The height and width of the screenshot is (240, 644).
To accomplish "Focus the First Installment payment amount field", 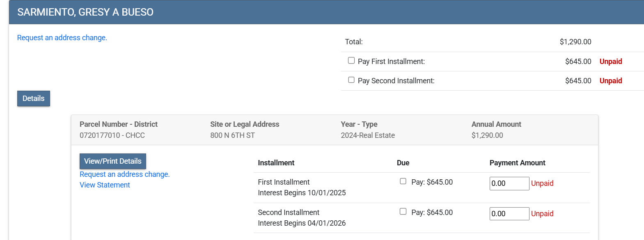I will pos(509,183).
